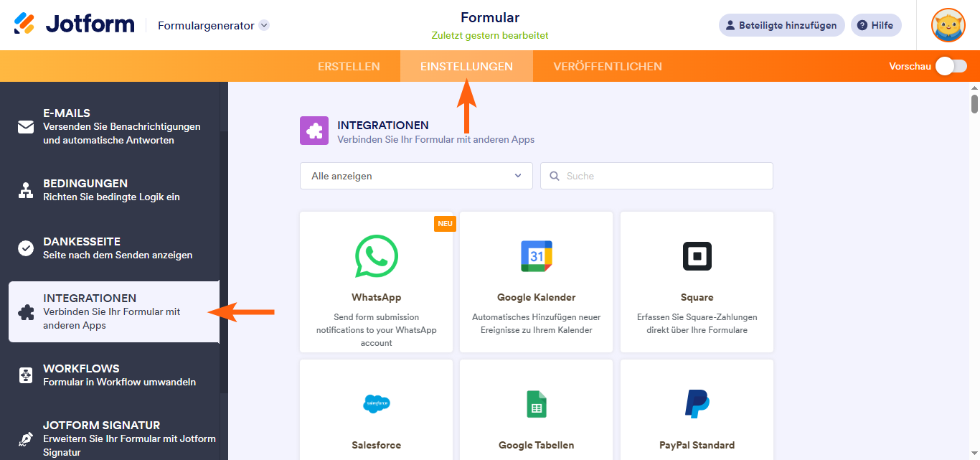Open the user avatar menu
Image resolution: width=980 pixels, height=460 pixels.
[948, 25]
